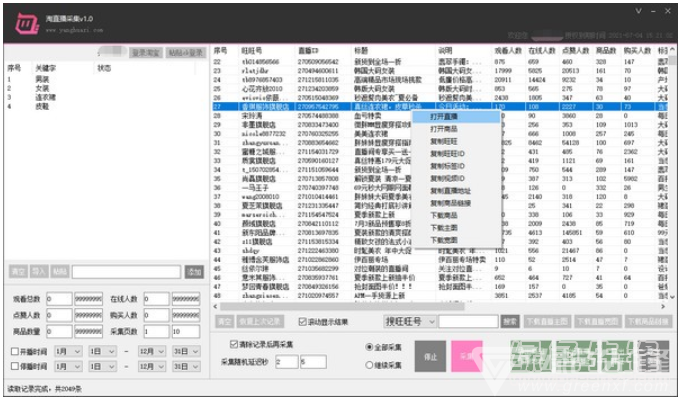Open 开播时间 start month dropdown
The image size is (679, 400).
[x=68, y=352]
